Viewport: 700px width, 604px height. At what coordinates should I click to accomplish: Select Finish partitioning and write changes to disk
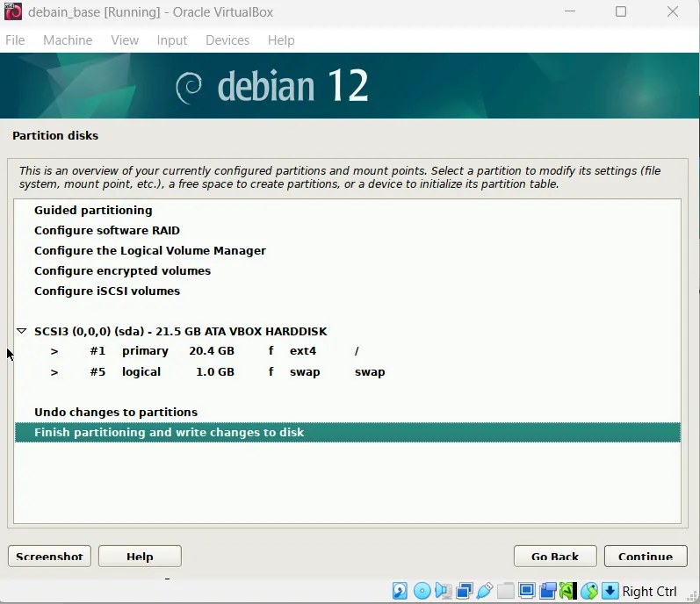(x=347, y=432)
